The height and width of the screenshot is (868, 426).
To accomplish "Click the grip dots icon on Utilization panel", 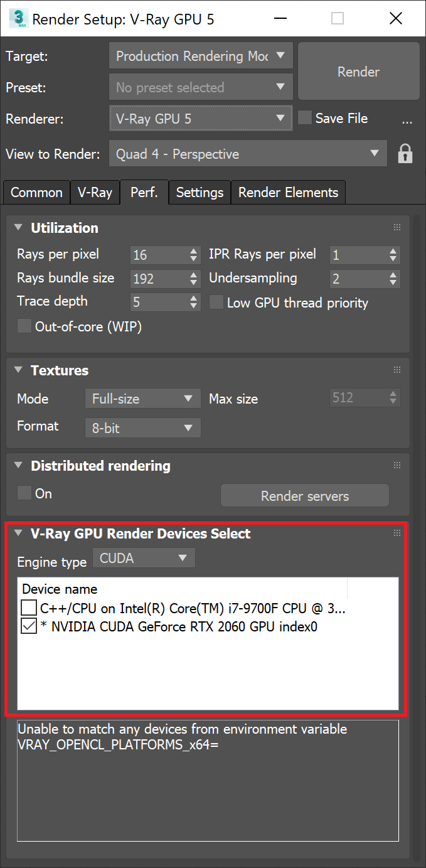I will click(397, 227).
